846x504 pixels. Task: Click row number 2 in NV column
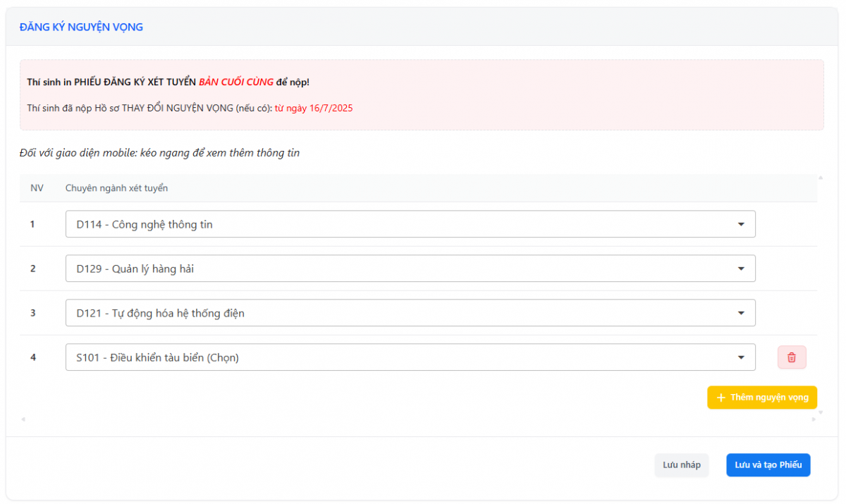[x=32, y=269]
